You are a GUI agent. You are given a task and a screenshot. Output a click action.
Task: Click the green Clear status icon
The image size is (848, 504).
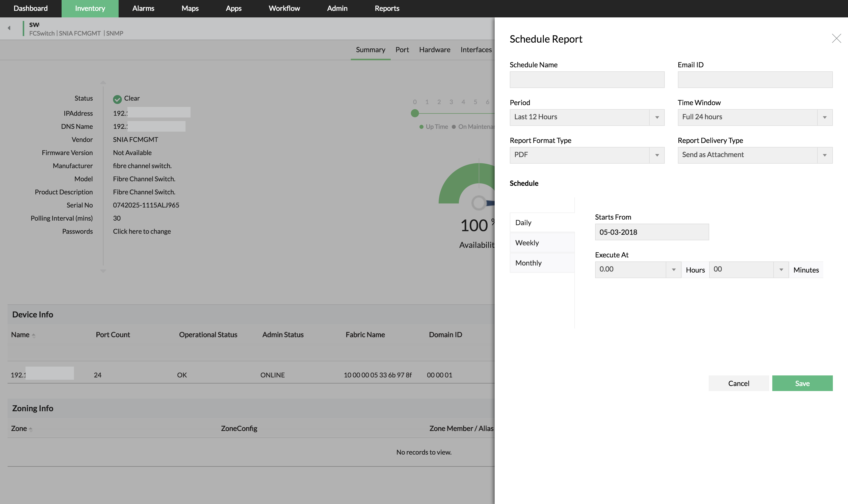[117, 99]
